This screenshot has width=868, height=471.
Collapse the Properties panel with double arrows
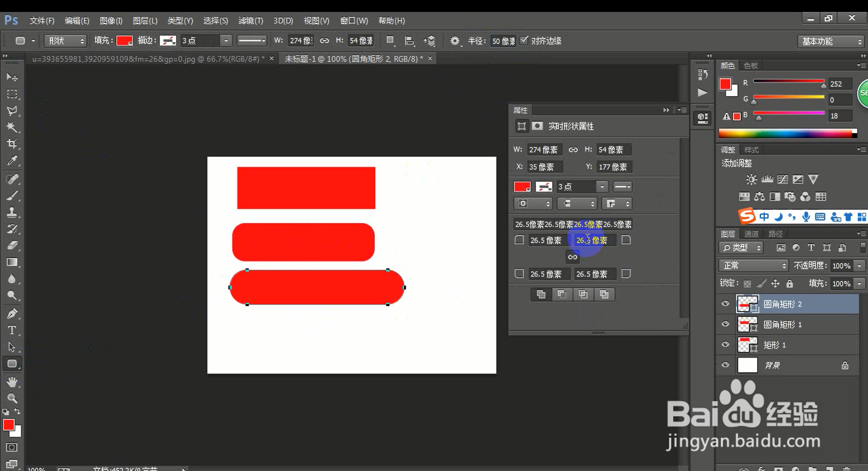[x=666, y=110]
